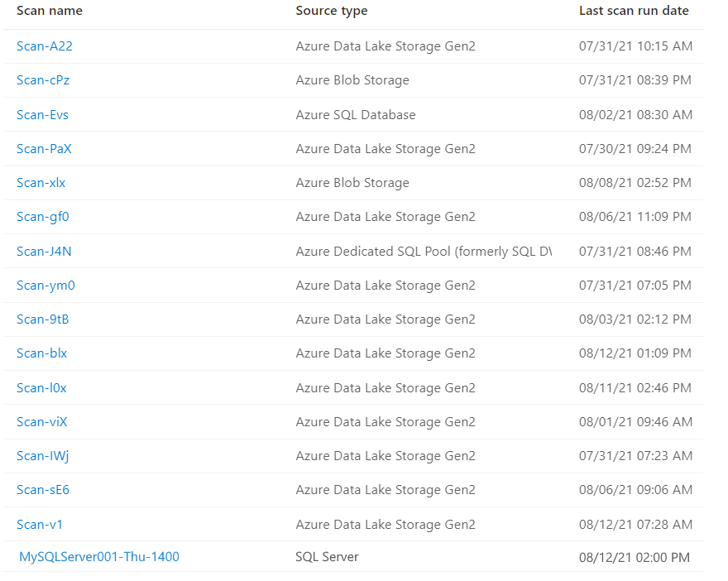Click the Source type column header
The image size is (728, 581).
[332, 12]
